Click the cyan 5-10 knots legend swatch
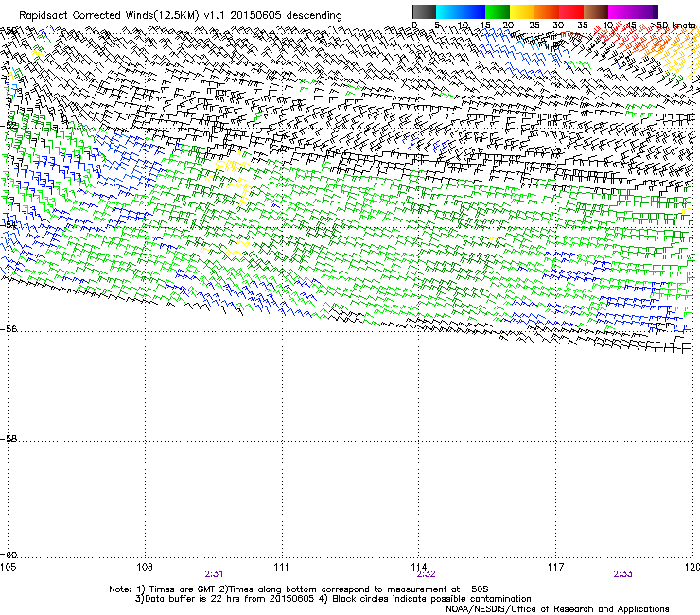The height and width of the screenshot is (615, 700). [x=448, y=11]
